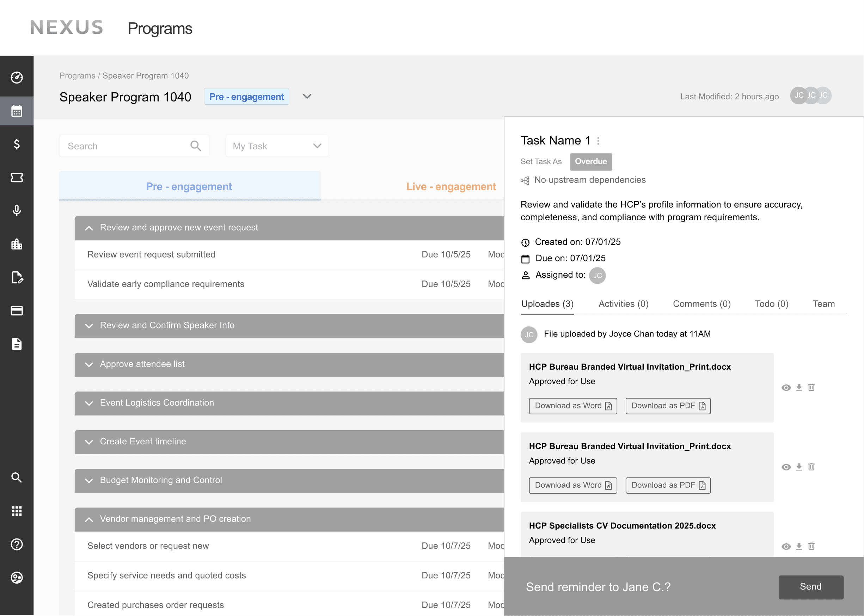Preview first HCP Bureau invitation with eye icon
Viewport: 864px width, 616px height.
click(786, 388)
